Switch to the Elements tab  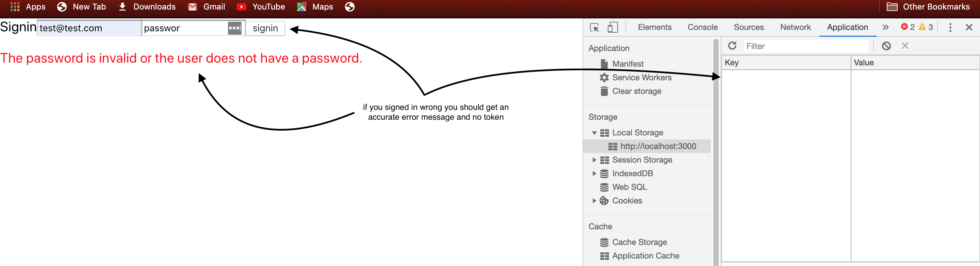(654, 27)
